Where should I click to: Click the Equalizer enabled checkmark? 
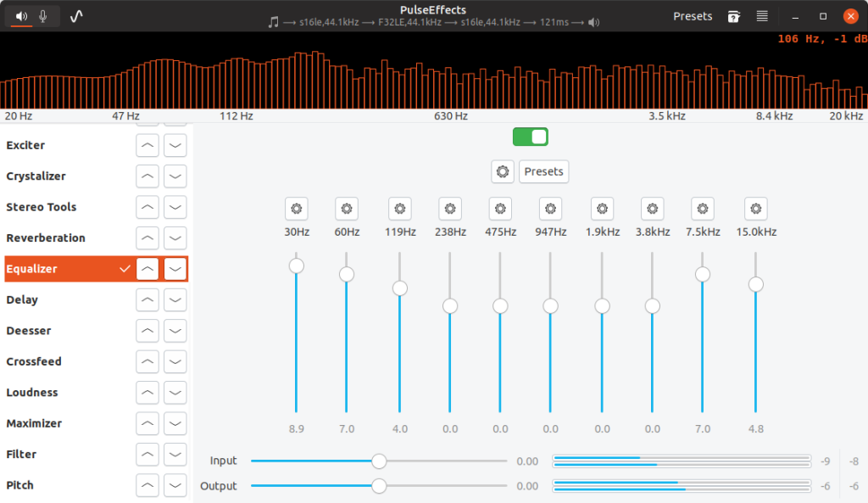125,269
